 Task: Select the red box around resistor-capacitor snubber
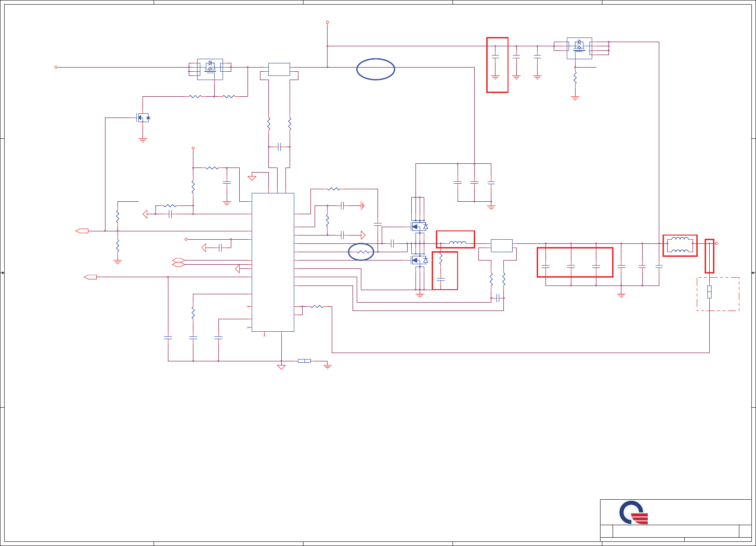coord(445,271)
